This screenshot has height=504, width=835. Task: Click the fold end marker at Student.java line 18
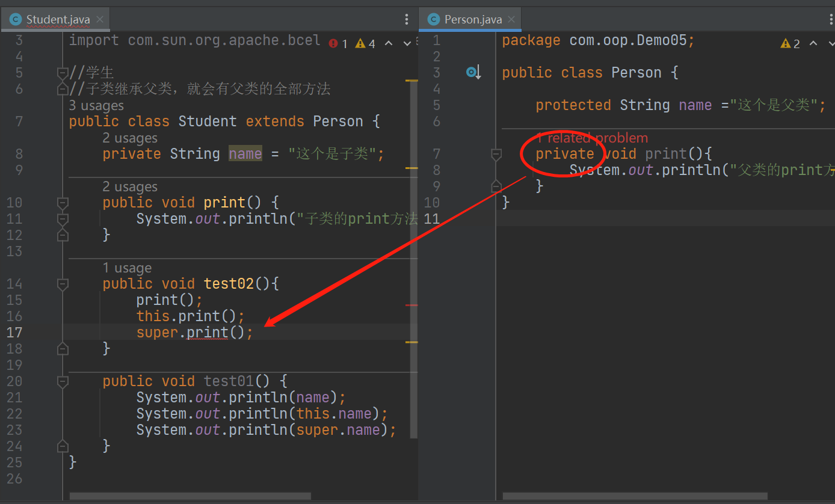point(63,348)
